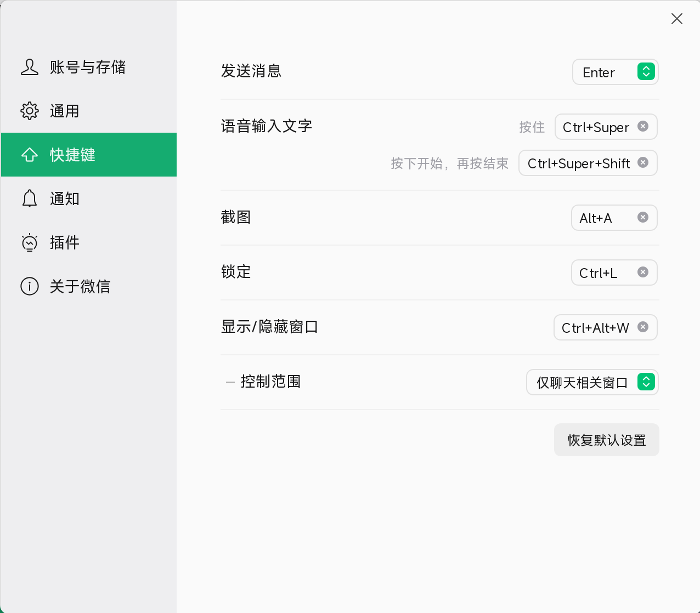Click the Ctrl+L lock shortcut field

pyautogui.click(x=614, y=273)
